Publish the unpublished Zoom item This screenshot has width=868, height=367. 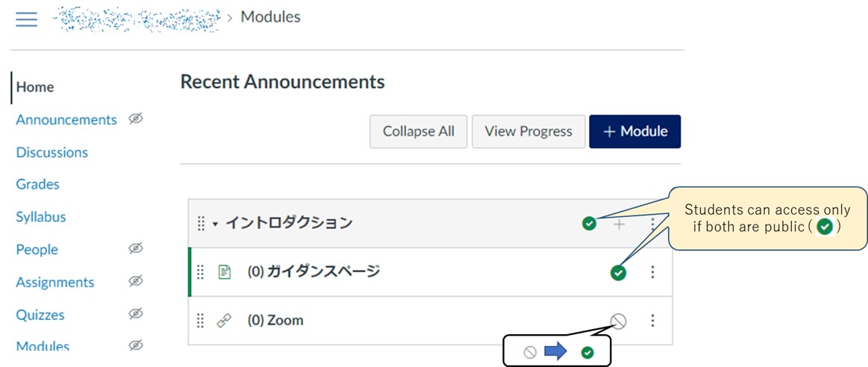(618, 321)
